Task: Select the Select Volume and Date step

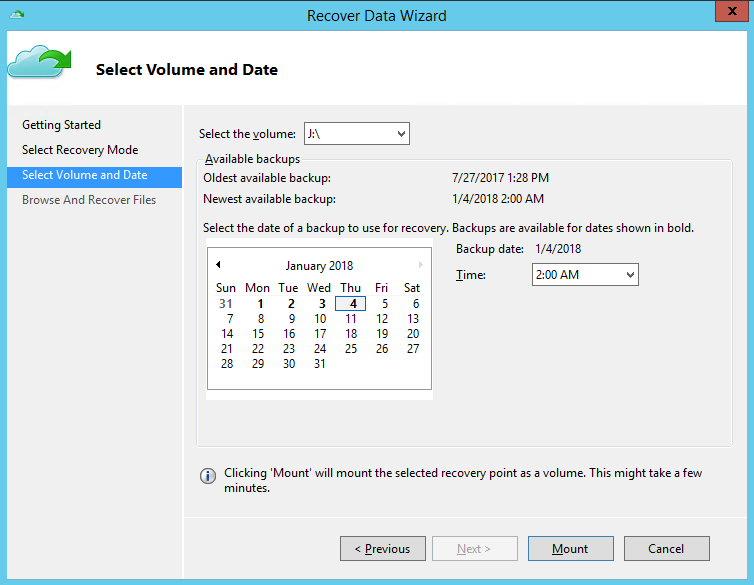Action: click(x=94, y=177)
